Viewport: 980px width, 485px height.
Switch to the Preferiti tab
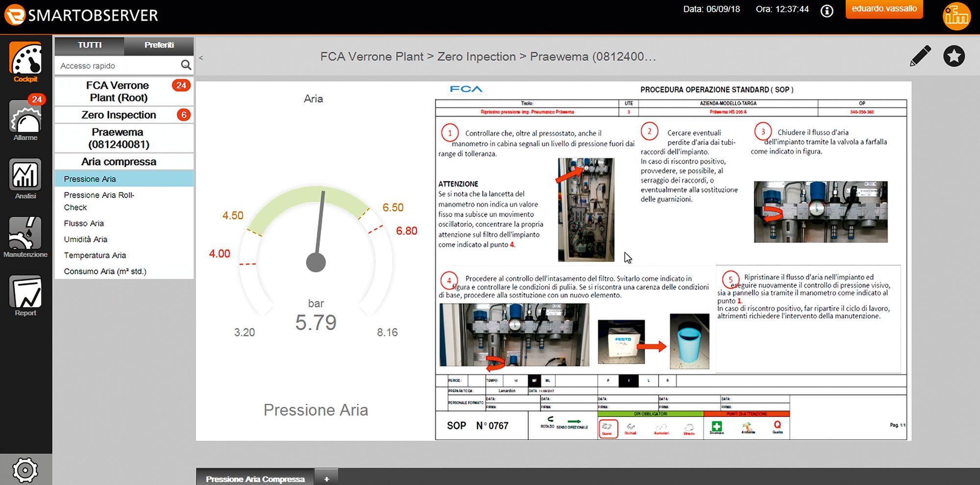159,45
